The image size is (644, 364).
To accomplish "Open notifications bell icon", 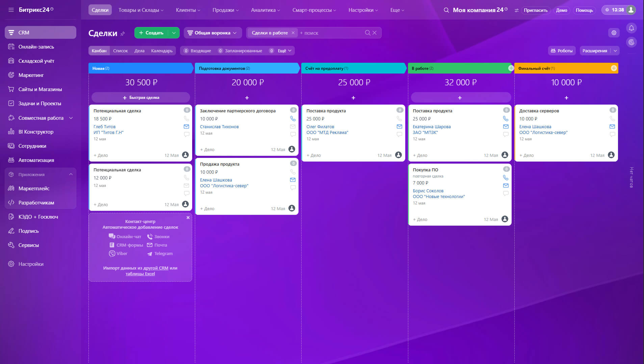I will (x=631, y=28).
